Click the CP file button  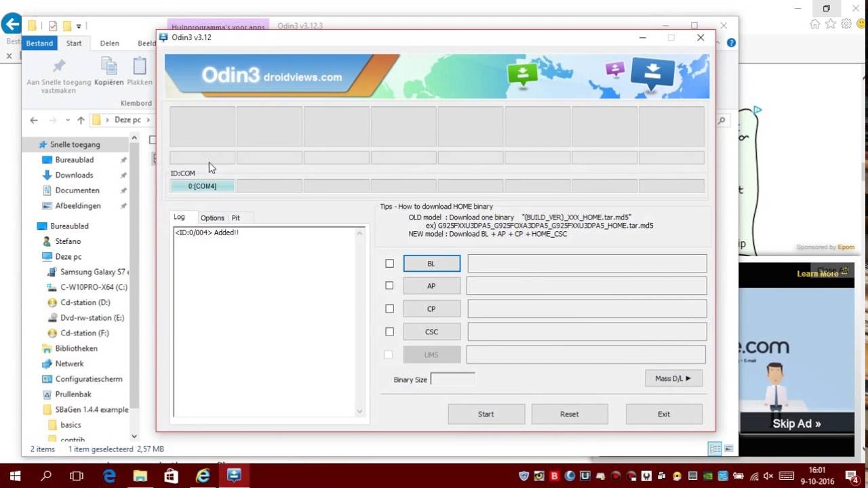[432, 308]
